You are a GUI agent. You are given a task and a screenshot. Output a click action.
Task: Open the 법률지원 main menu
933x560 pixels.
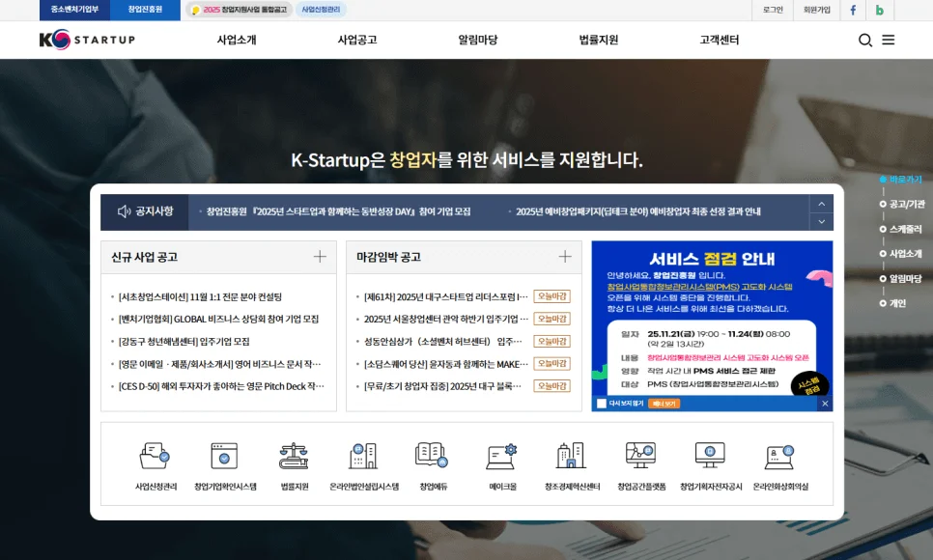pyautogui.click(x=599, y=40)
